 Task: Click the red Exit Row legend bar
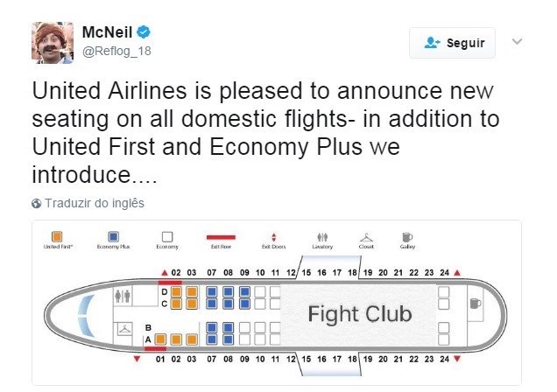pos(221,237)
